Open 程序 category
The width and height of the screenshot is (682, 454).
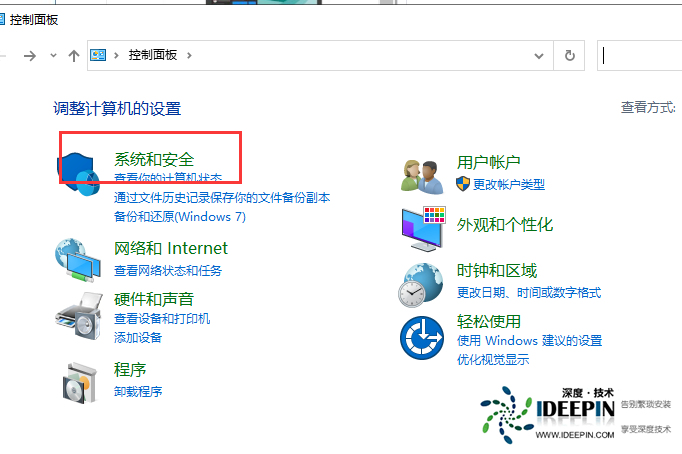click(x=130, y=370)
